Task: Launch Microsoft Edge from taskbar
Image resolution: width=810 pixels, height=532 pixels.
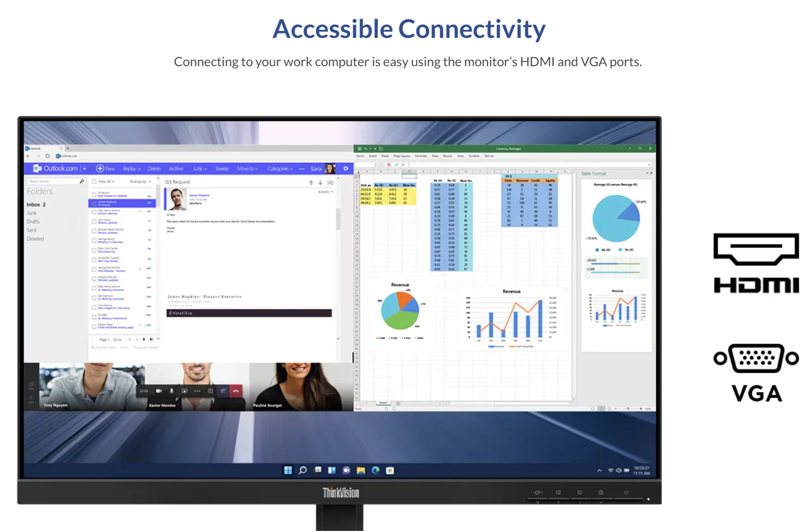Action: 376,470
